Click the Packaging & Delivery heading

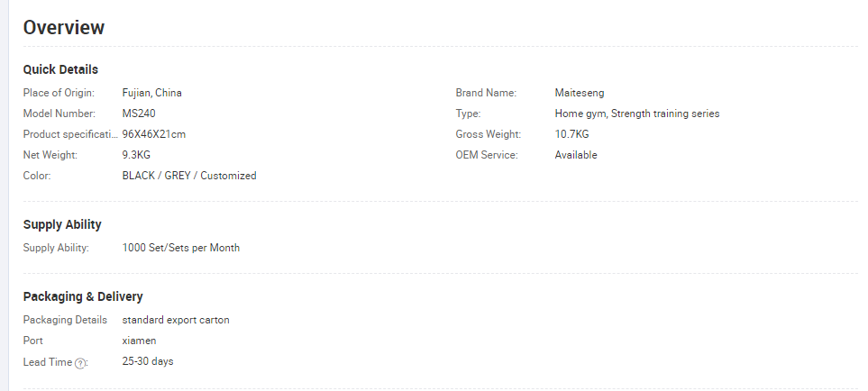pos(83,296)
